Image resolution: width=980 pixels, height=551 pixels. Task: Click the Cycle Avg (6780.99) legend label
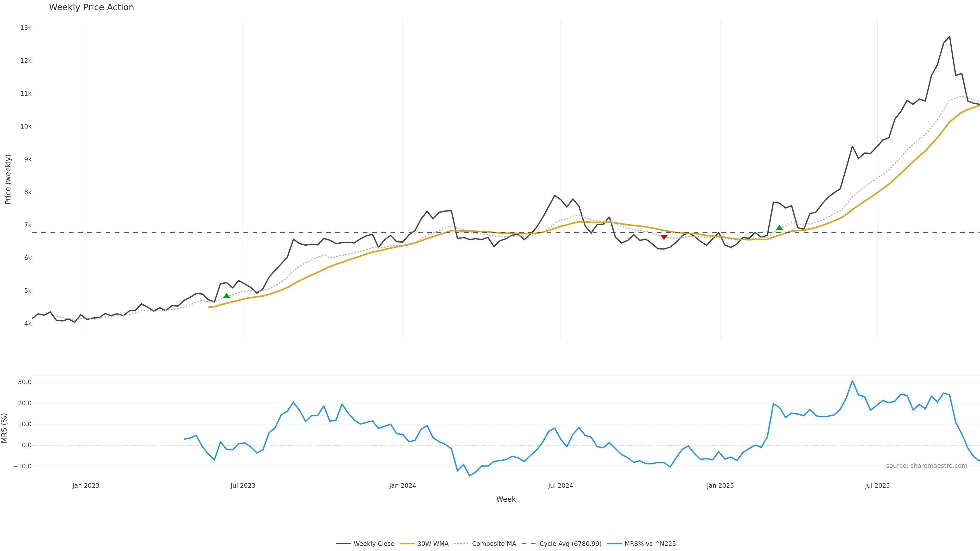[x=570, y=544]
